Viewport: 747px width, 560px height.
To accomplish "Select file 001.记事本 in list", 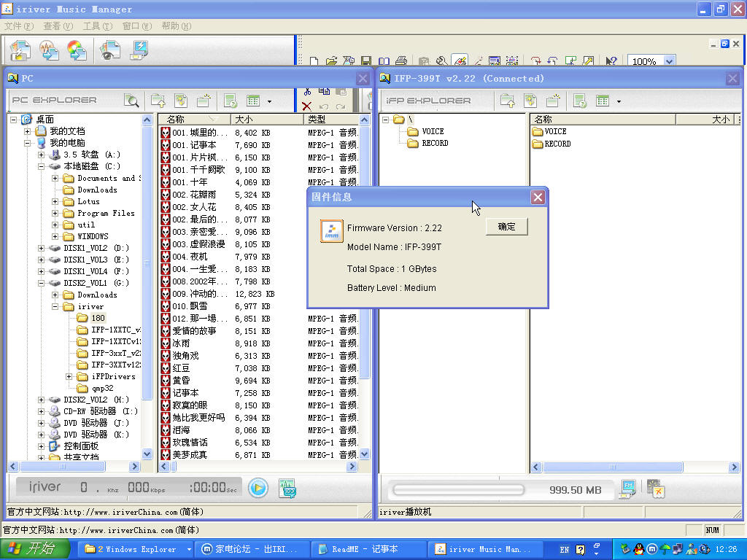I will point(194,145).
